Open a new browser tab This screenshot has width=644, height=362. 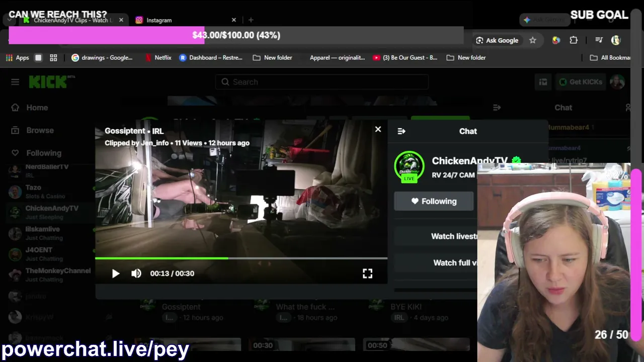[x=251, y=20]
